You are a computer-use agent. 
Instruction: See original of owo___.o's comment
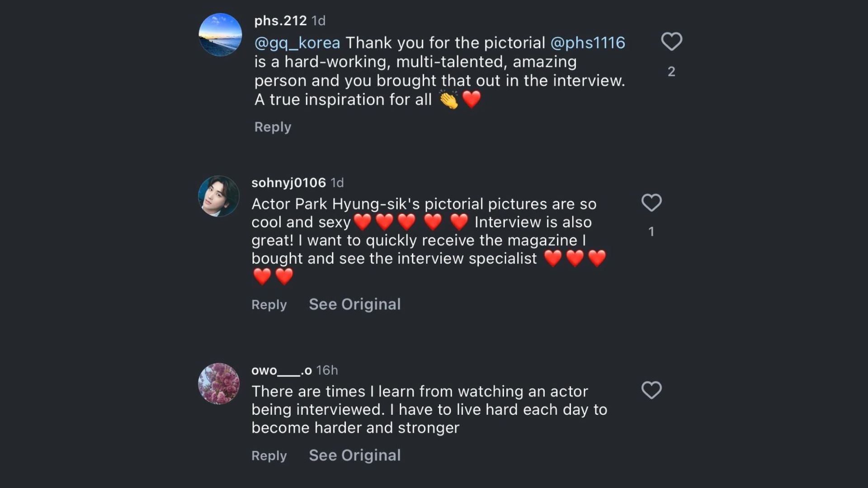pyautogui.click(x=354, y=455)
